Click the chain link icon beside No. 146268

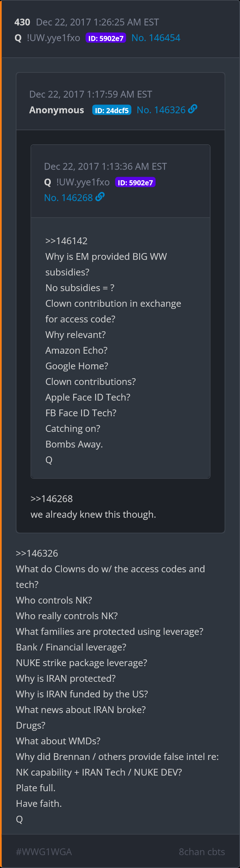pyautogui.click(x=100, y=197)
